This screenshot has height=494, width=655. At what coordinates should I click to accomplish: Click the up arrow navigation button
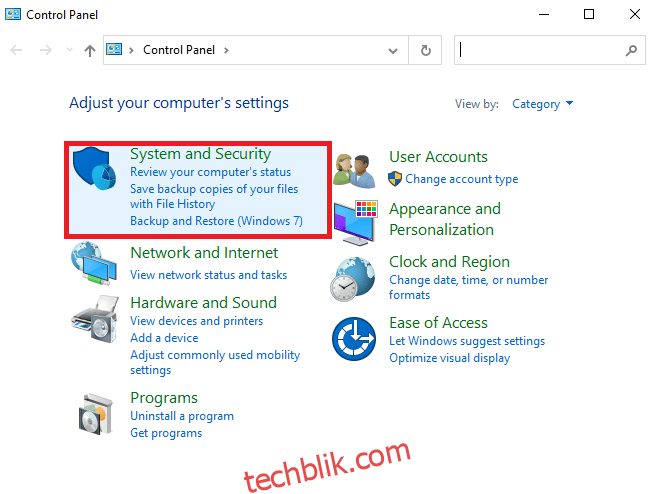click(x=89, y=51)
